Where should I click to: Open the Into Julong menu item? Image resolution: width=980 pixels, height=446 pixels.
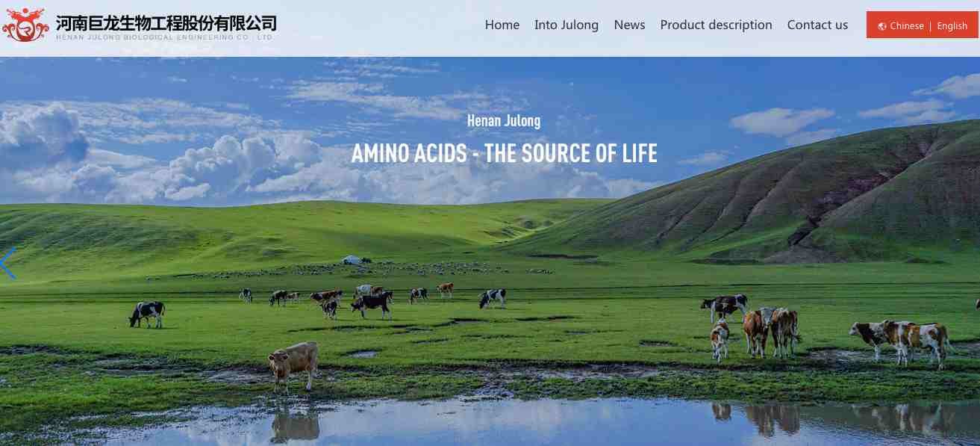[x=567, y=25]
